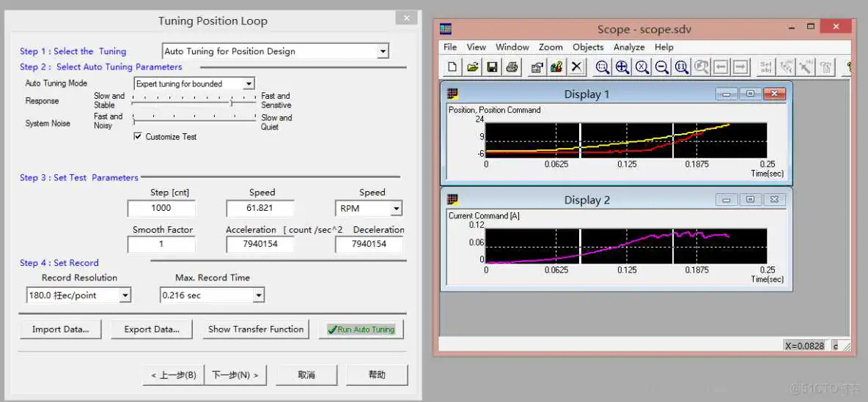
Task: Click the zoom out minus magnifier
Action: click(x=661, y=67)
